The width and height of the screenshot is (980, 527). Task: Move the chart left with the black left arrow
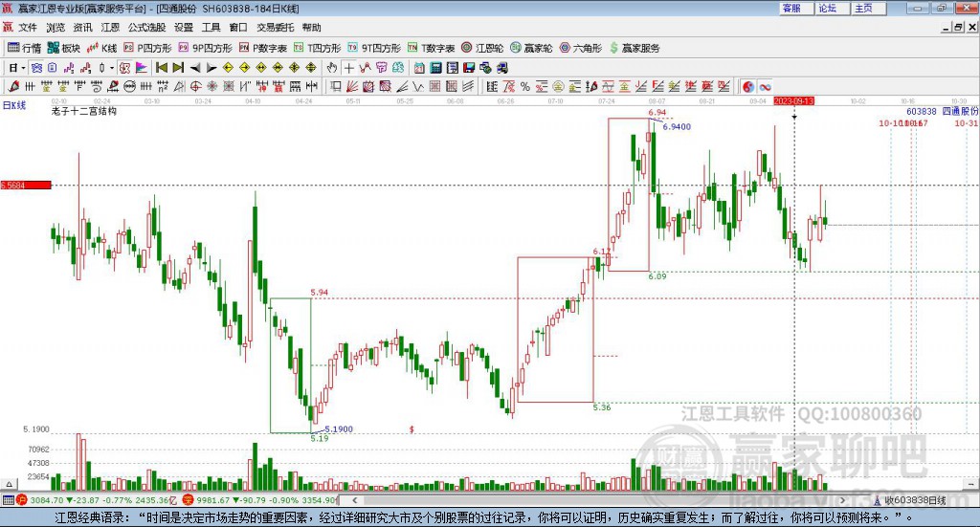click(x=195, y=68)
